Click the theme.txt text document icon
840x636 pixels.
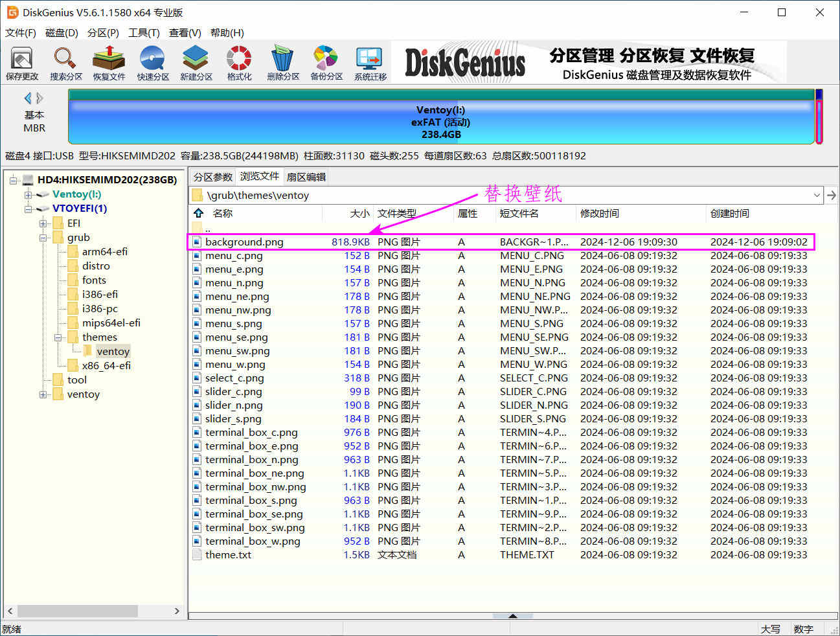[x=197, y=555]
